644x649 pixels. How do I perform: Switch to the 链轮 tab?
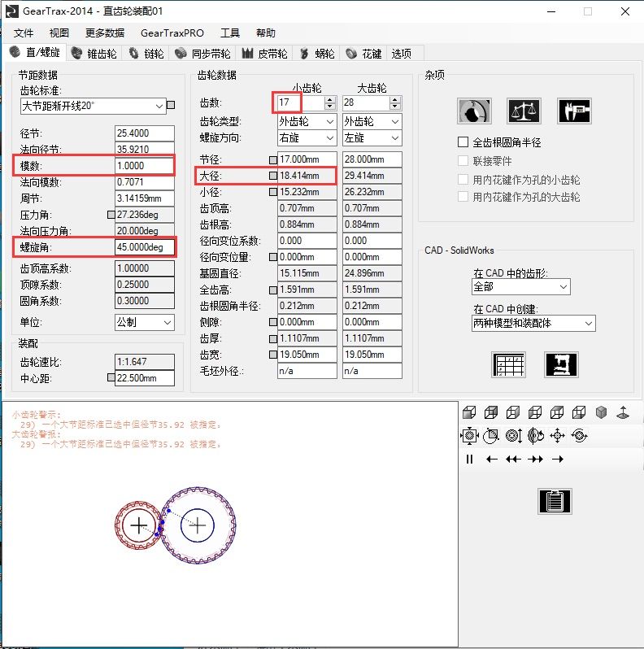[146, 54]
